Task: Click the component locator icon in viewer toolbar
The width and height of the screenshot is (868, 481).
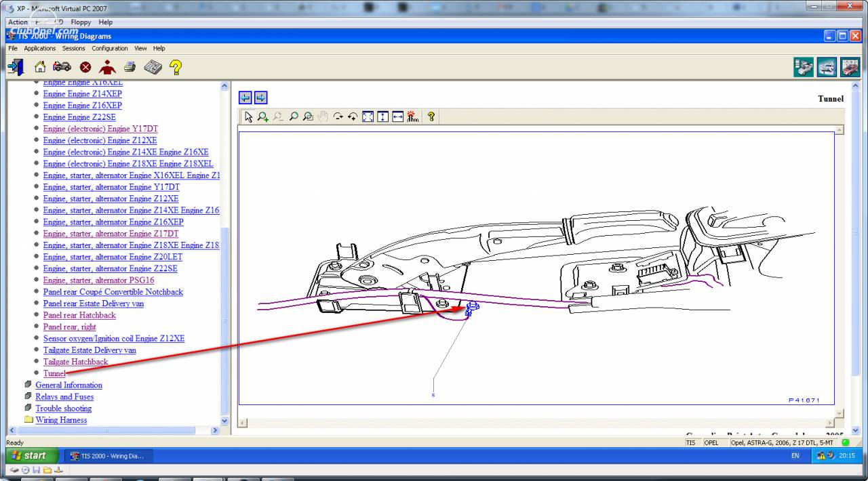Action: coord(412,117)
